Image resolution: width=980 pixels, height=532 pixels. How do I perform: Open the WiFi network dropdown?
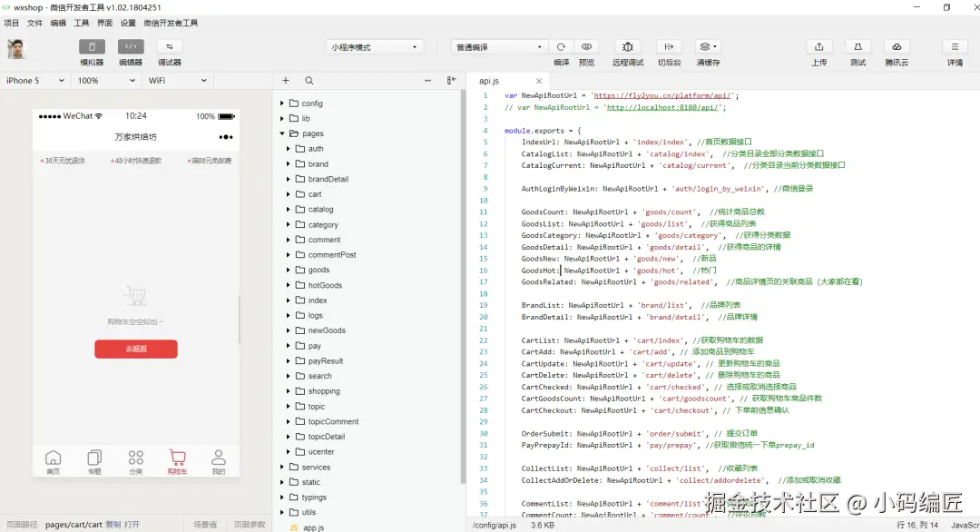pyautogui.click(x=177, y=81)
